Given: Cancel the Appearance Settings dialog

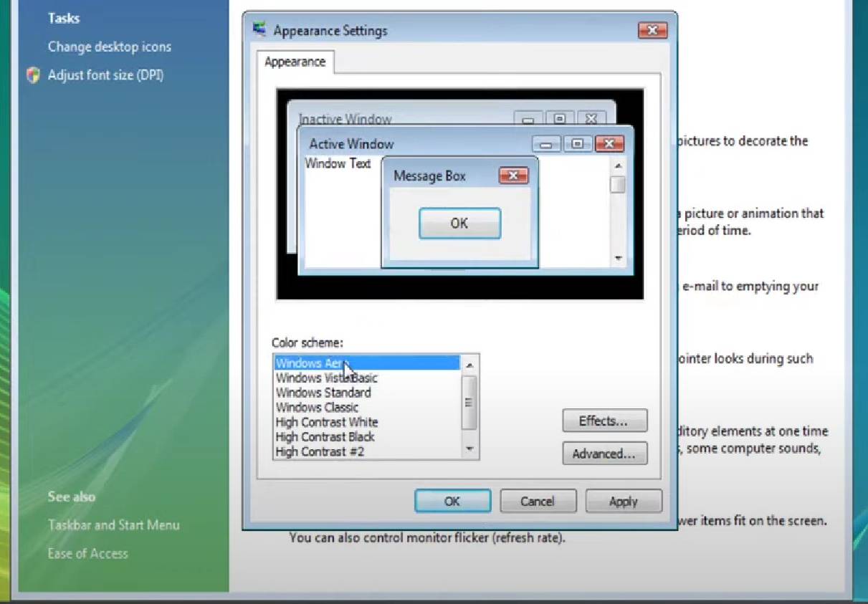Looking at the screenshot, I should click(x=538, y=502).
